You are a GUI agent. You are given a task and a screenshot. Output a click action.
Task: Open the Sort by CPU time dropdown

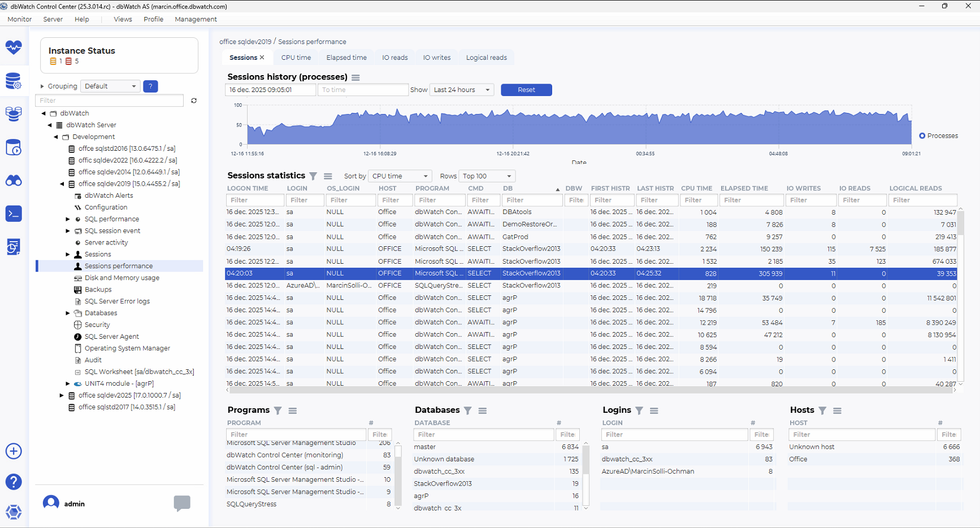point(400,176)
